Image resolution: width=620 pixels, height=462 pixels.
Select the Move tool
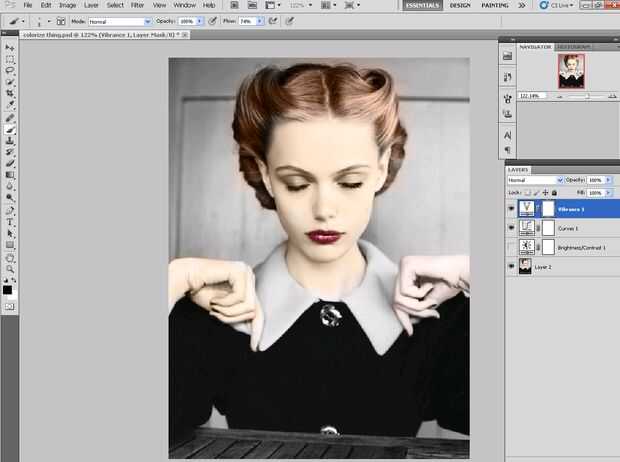click(x=9, y=48)
